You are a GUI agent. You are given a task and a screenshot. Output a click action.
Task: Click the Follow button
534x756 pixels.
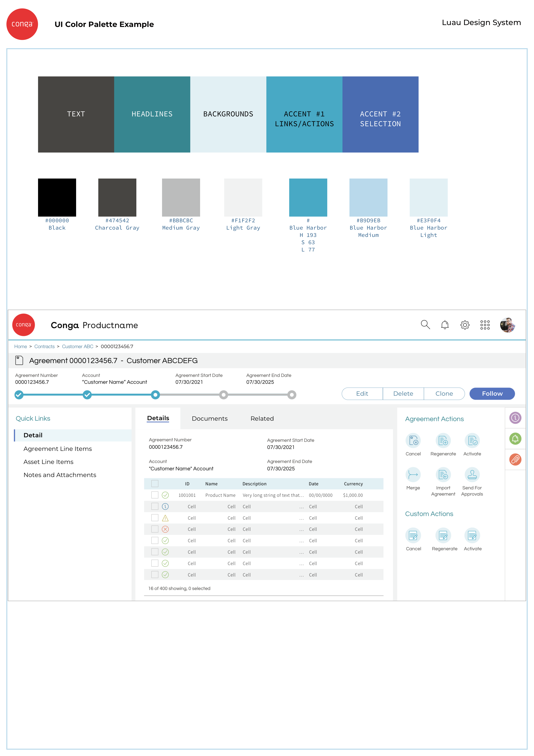[x=492, y=394]
